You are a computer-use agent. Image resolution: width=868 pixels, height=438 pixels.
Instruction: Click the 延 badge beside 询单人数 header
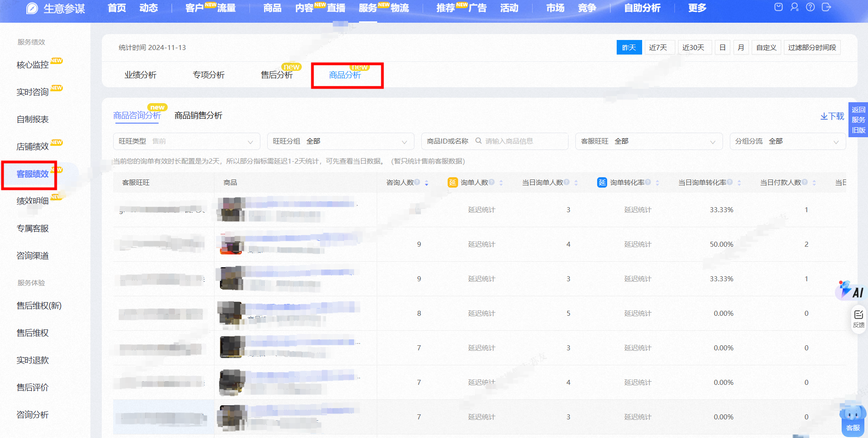pos(453,183)
